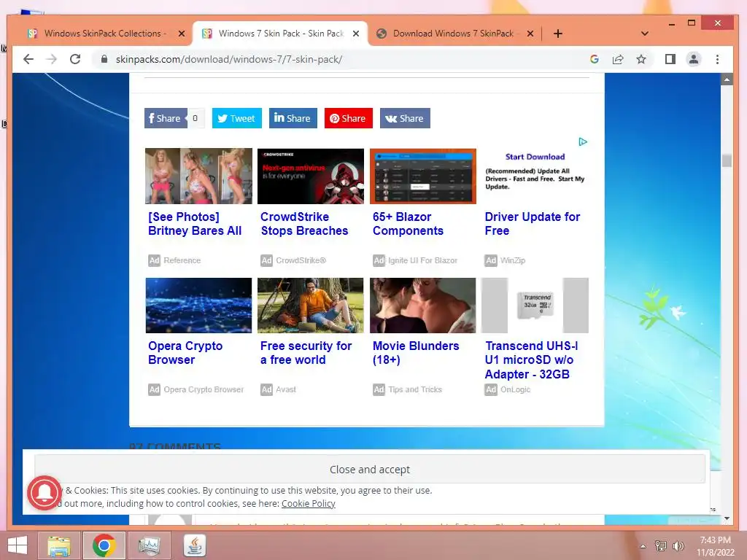
Task: Open Transcend UHS-I U1 microSD link
Action: pos(531,360)
